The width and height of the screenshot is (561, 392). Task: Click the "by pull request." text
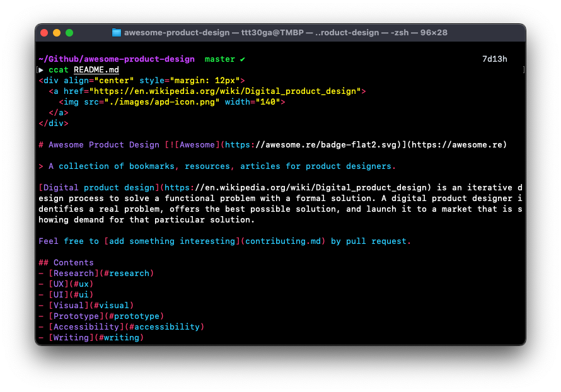pos(371,241)
